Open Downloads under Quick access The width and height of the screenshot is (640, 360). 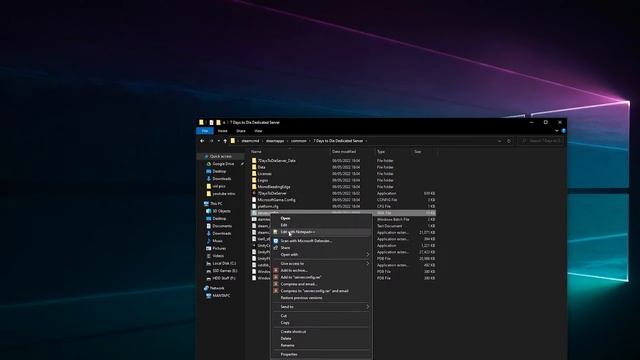(222, 179)
